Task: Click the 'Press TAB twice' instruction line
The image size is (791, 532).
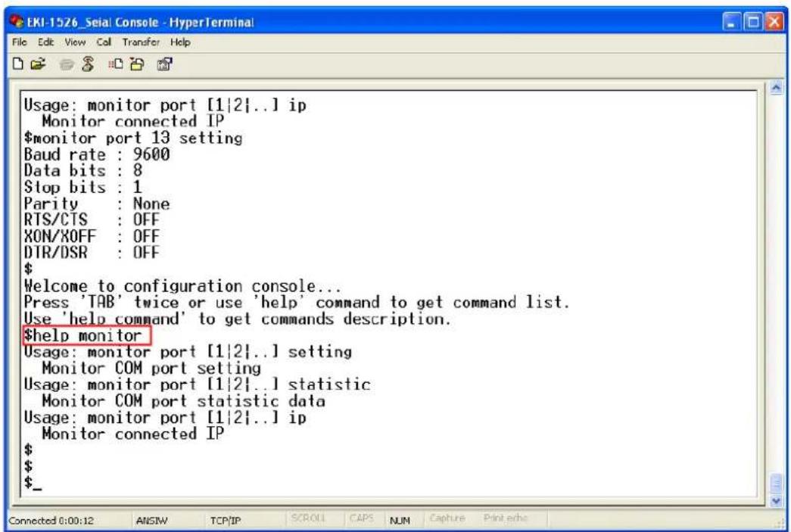Action: tap(297, 303)
